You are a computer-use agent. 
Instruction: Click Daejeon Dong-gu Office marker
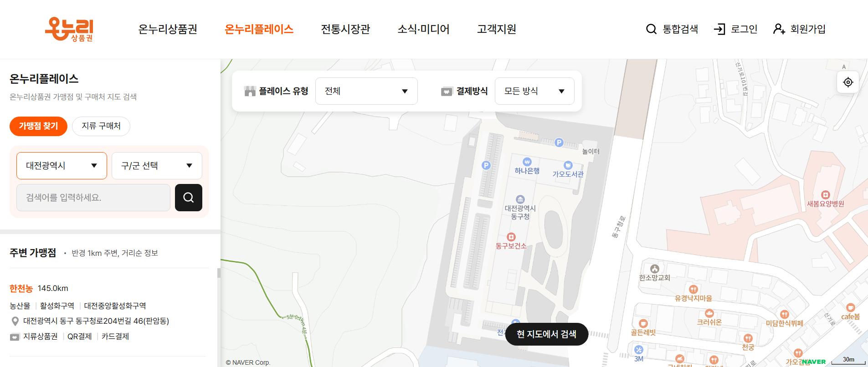[x=520, y=199]
